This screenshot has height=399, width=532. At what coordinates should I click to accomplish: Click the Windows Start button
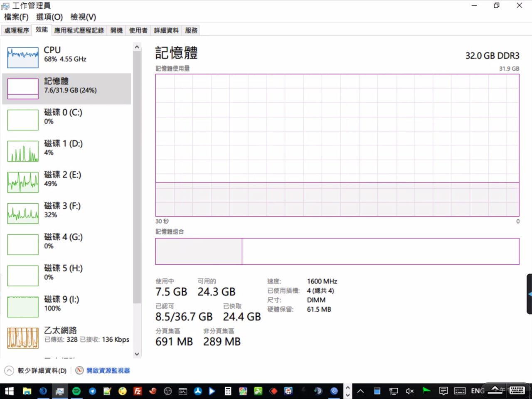tap(9, 391)
